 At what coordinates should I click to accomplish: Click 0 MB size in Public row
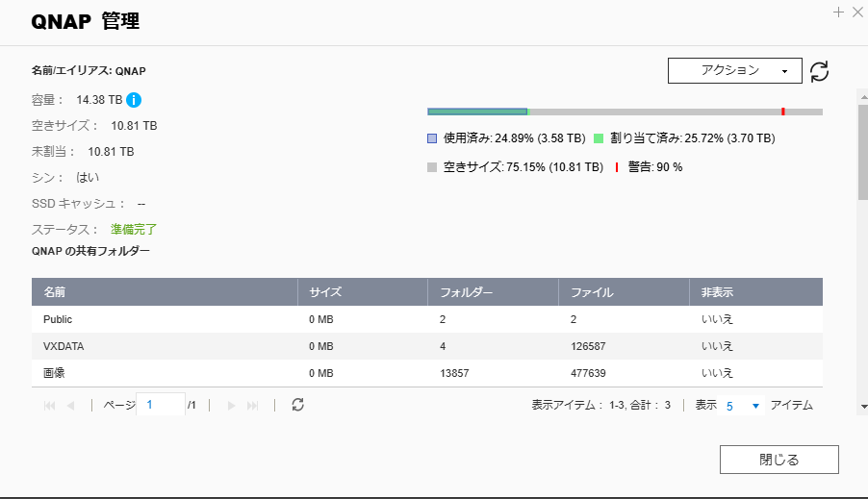321,319
